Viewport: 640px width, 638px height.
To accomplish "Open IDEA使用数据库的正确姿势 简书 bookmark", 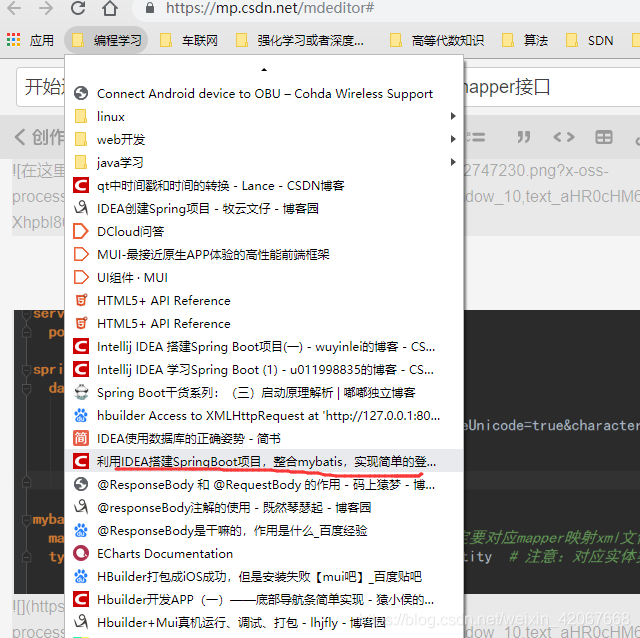I will [264, 438].
